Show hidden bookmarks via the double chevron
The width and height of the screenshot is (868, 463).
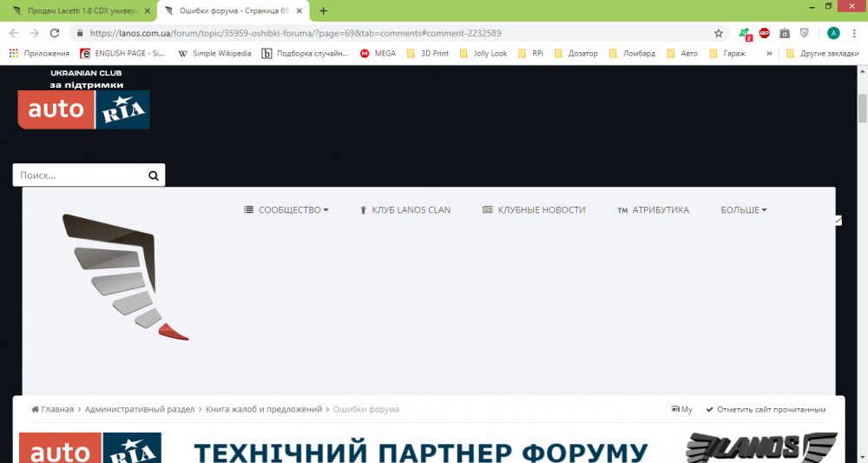769,53
